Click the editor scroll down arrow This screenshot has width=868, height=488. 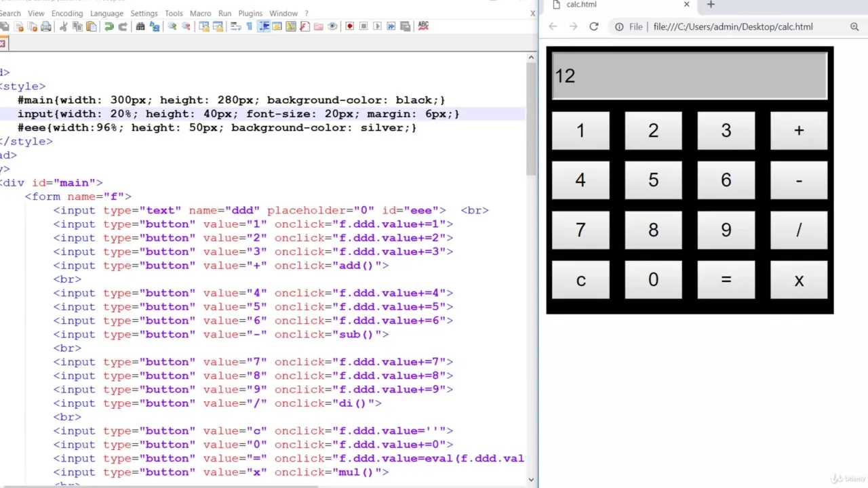[531, 479]
